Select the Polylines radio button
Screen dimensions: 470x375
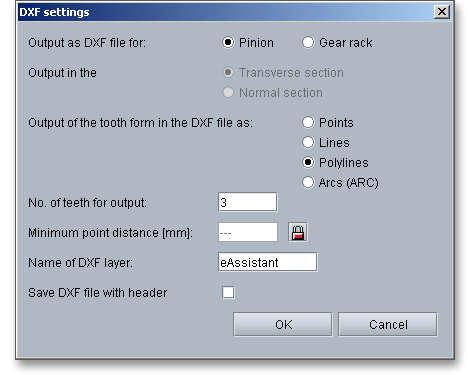click(x=308, y=163)
